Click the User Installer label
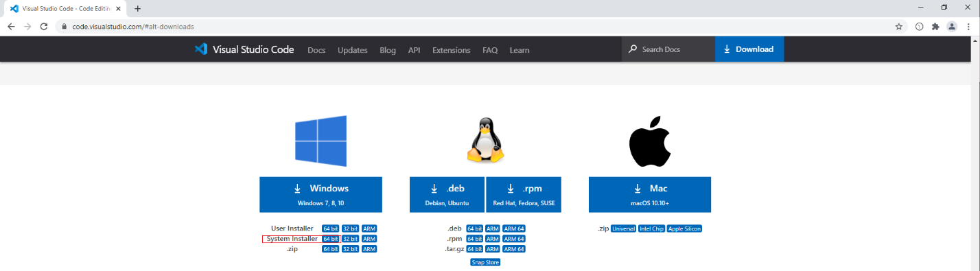This screenshot has height=271, width=980. click(x=292, y=228)
